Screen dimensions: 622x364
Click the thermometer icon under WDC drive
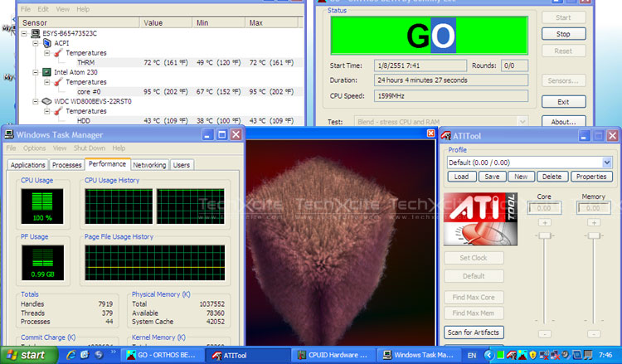tap(59, 111)
